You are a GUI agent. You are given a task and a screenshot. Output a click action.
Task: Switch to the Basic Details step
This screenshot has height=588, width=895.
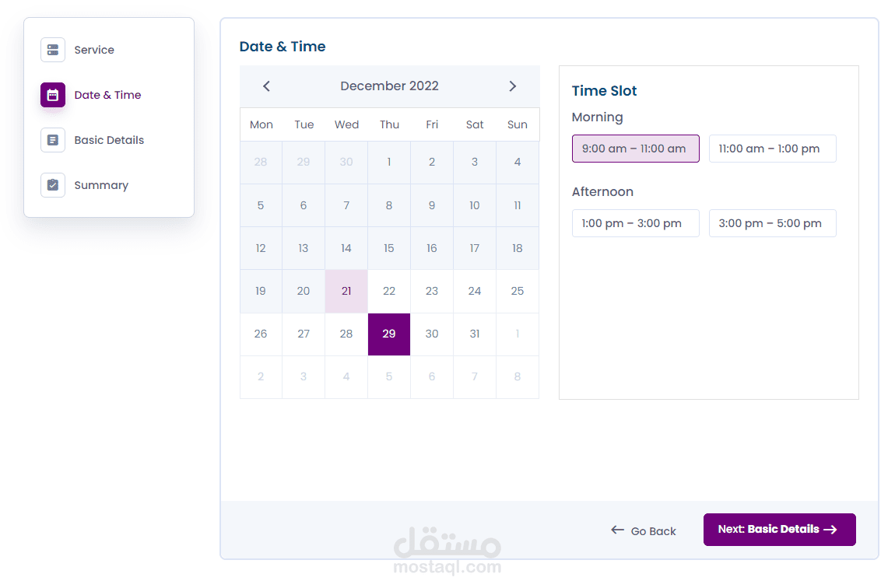point(109,140)
